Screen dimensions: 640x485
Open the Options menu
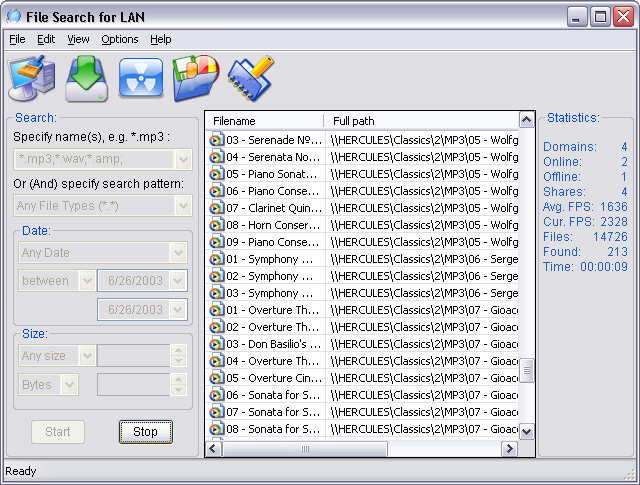pyautogui.click(x=120, y=39)
